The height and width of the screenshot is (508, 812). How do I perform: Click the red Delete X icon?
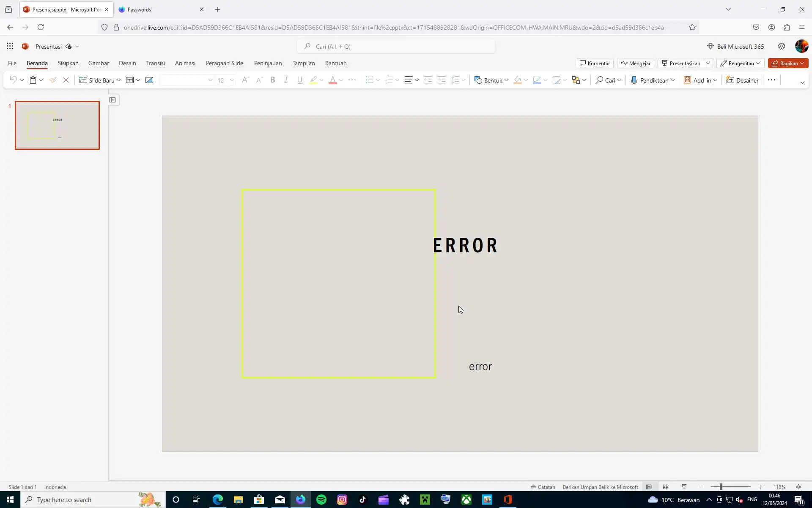coord(66,80)
